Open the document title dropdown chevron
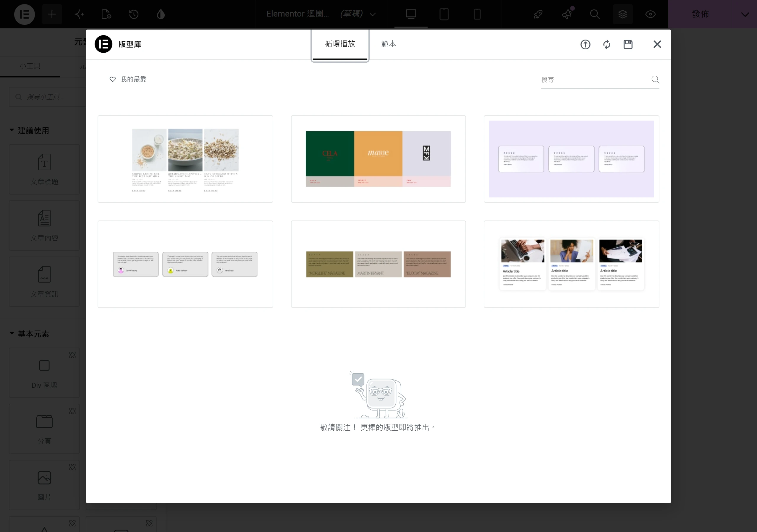This screenshot has height=532, width=757. click(373, 14)
